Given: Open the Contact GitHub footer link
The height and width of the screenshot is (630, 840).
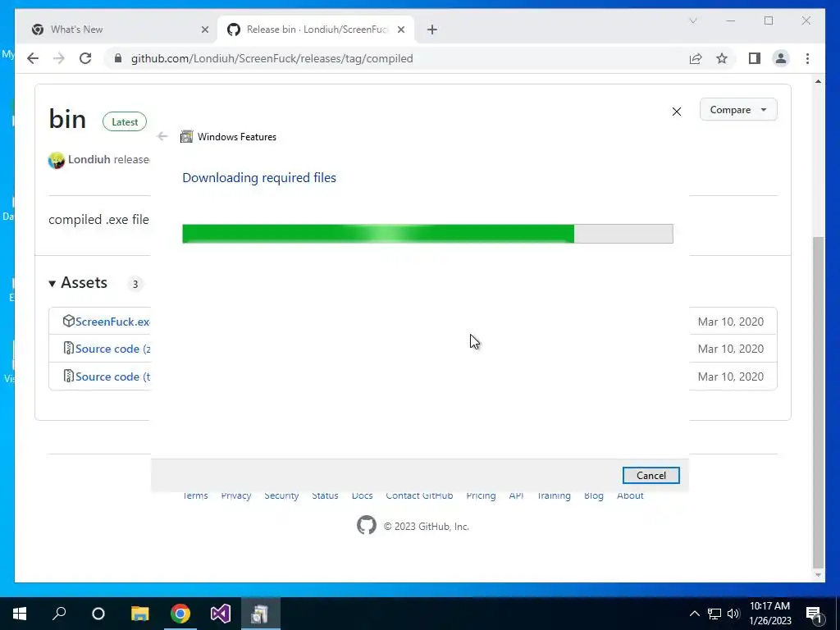Looking at the screenshot, I should click(419, 495).
